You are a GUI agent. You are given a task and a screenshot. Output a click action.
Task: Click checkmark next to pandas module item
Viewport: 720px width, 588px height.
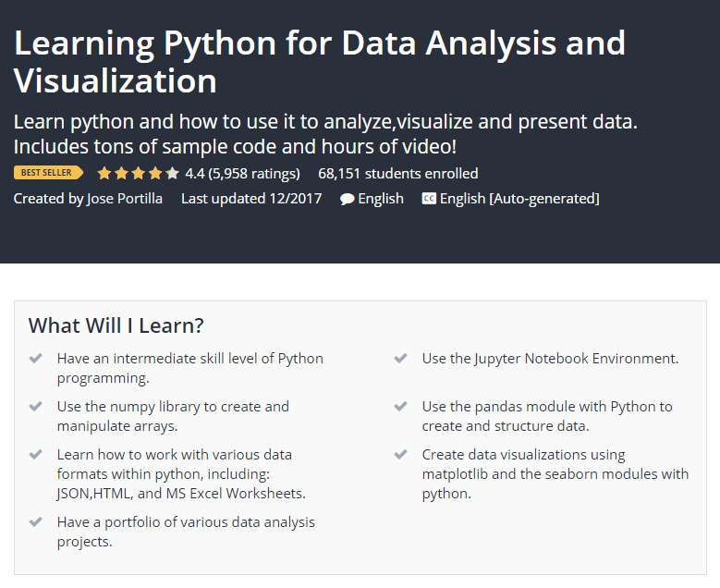401,406
